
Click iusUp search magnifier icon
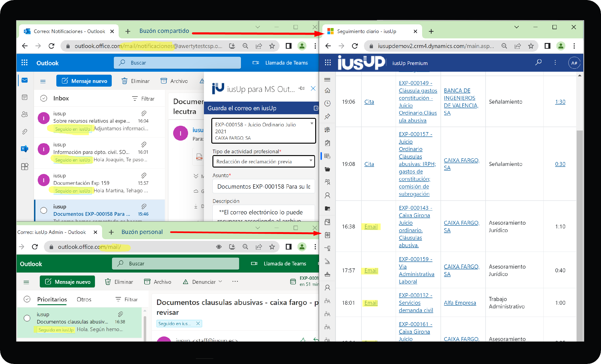(538, 63)
